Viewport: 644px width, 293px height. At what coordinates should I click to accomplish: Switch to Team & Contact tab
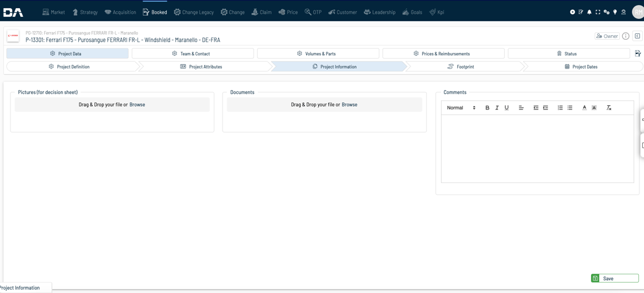pos(193,54)
